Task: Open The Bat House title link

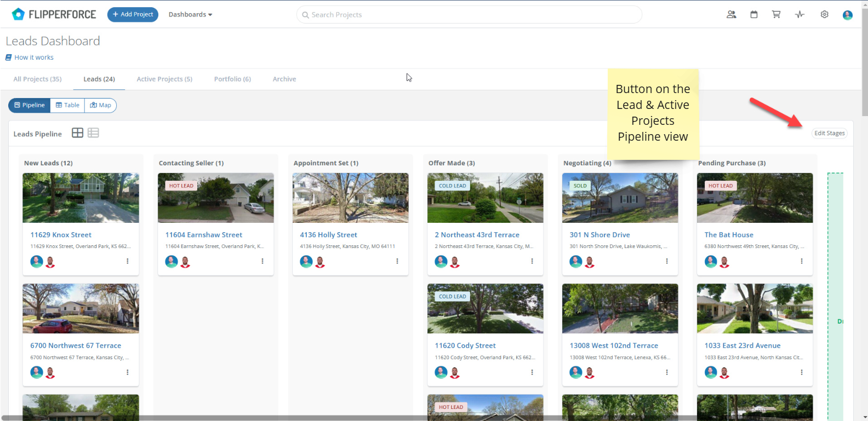Action: pyautogui.click(x=729, y=235)
